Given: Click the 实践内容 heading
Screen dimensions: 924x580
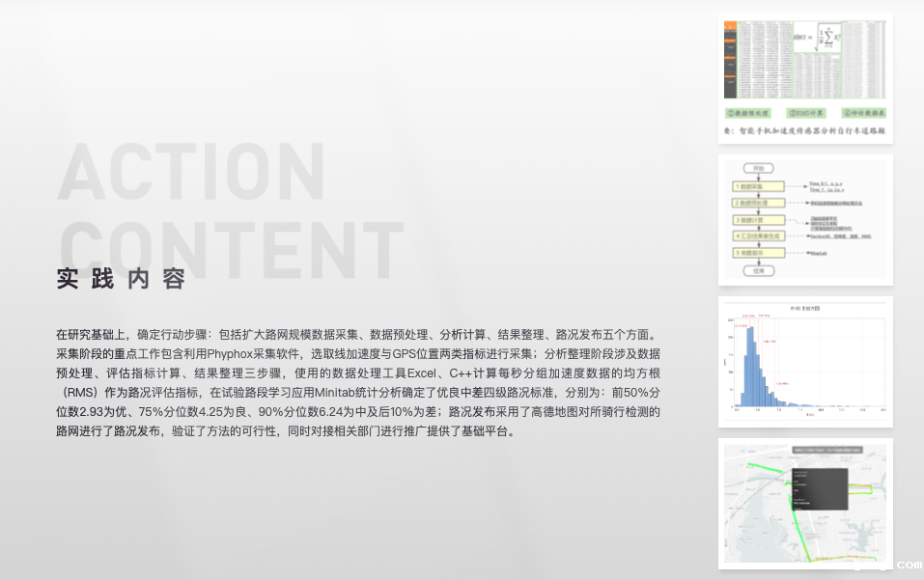Looking at the screenshot, I should tap(121, 280).
